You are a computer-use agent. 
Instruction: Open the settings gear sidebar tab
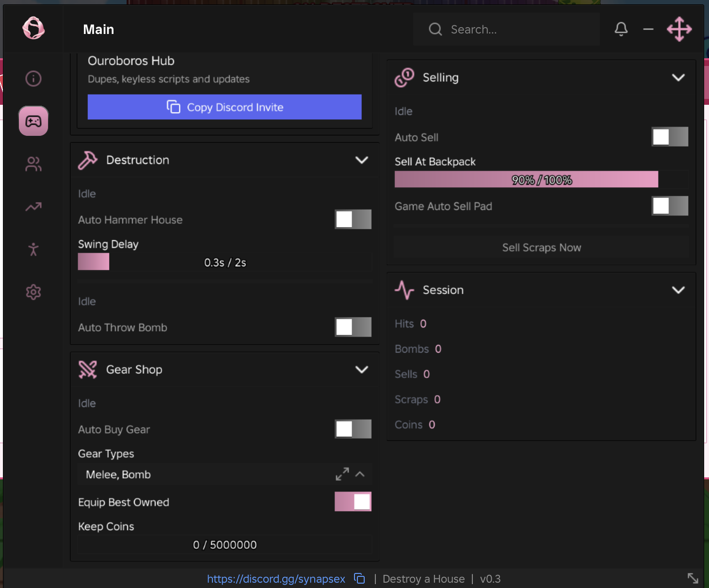pyautogui.click(x=33, y=292)
